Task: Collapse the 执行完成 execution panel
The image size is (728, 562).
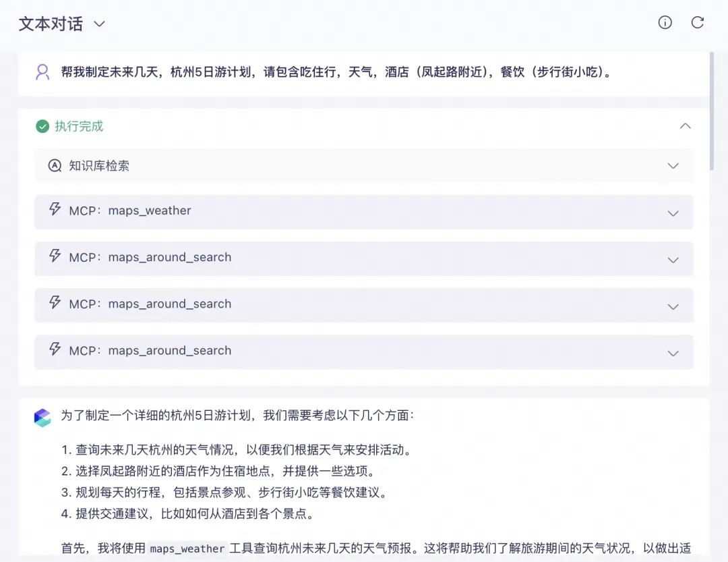Action: (686, 126)
